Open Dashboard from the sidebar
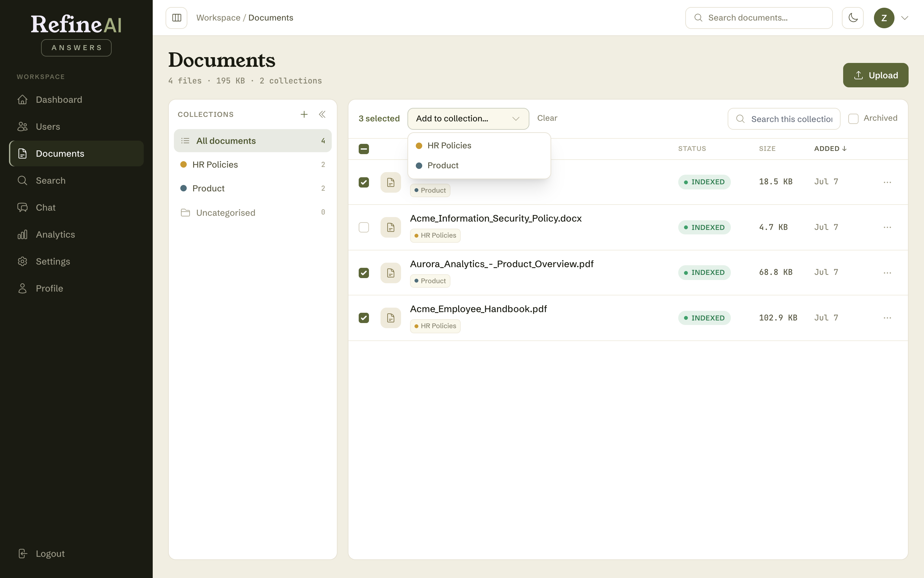The height and width of the screenshot is (578, 924). tap(76, 100)
